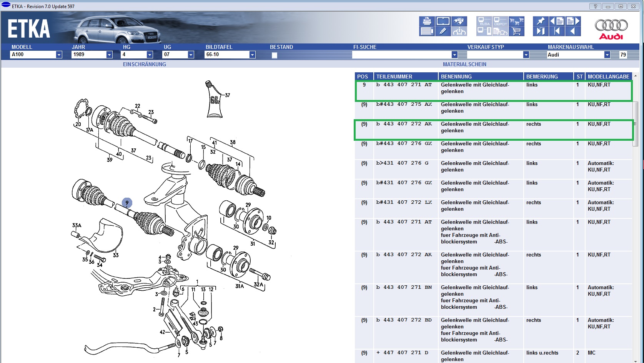Click the pencil edit icon
The height and width of the screenshot is (363, 644).
click(x=443, y=32)
